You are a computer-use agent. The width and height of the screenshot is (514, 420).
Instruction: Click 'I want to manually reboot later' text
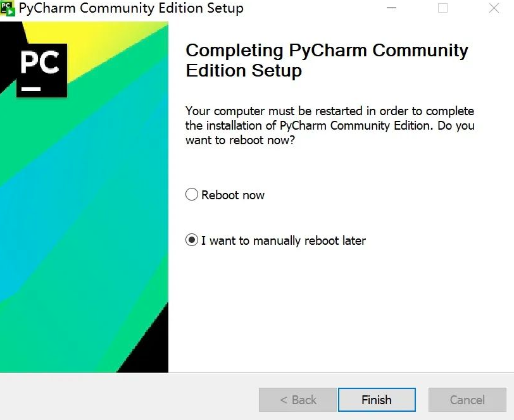click(284, 241)
